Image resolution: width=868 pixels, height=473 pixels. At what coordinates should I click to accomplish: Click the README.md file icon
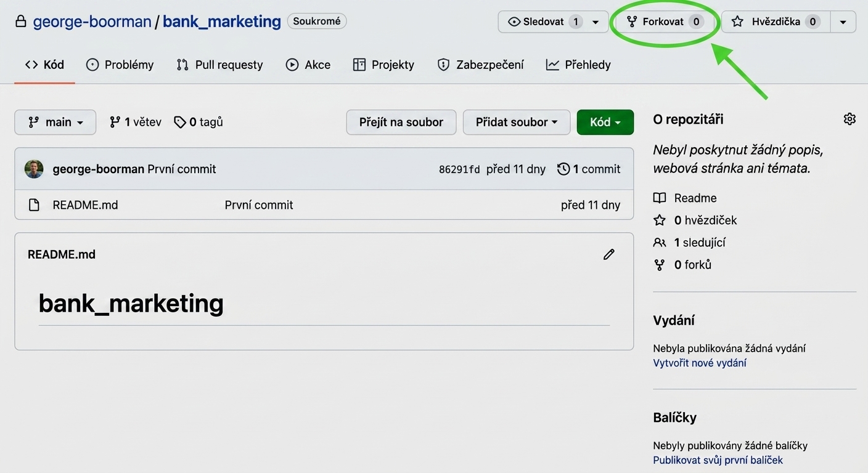35,205
